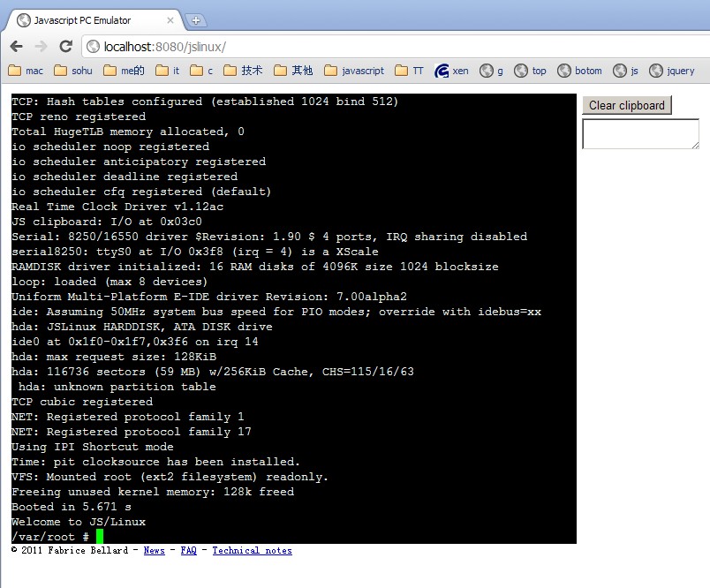Click 'hda: unknown partition table' line

pyautogui.click(x=117, y=387)
